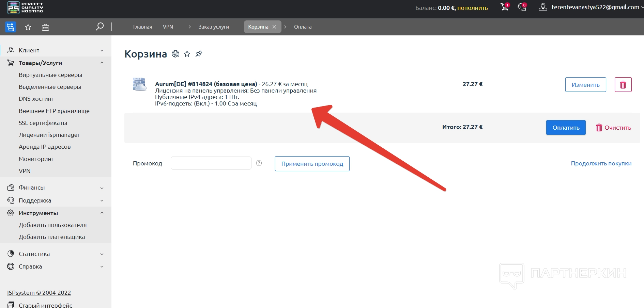Image resolution: width=644 pixels, height=308 pixels.
Task: Click the Инструменты gear icon
Action: [11, 213]
